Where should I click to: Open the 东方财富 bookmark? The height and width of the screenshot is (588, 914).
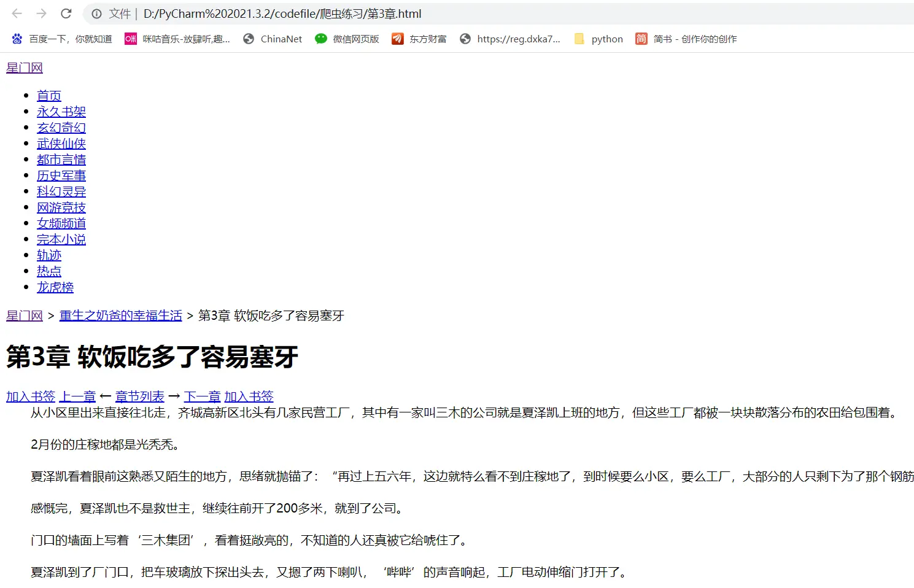[x=419, y=39]
